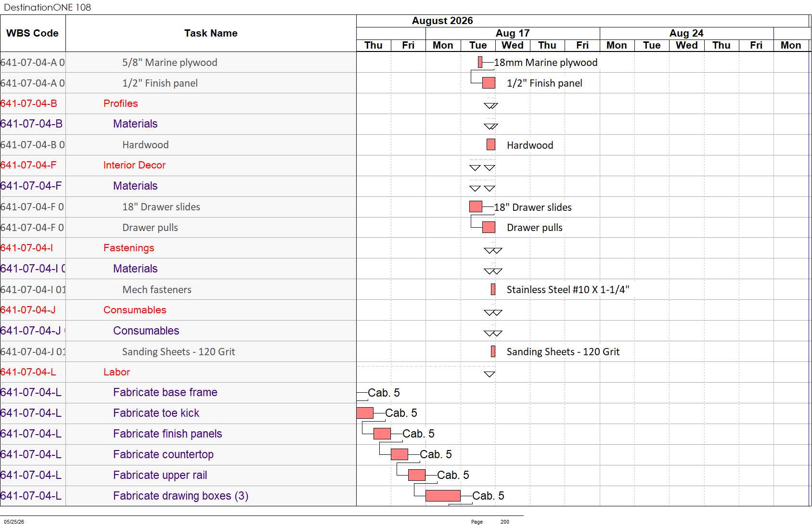Click the Fastenings row summary marker
The image size is (812, 528).
tap(493, 250)
